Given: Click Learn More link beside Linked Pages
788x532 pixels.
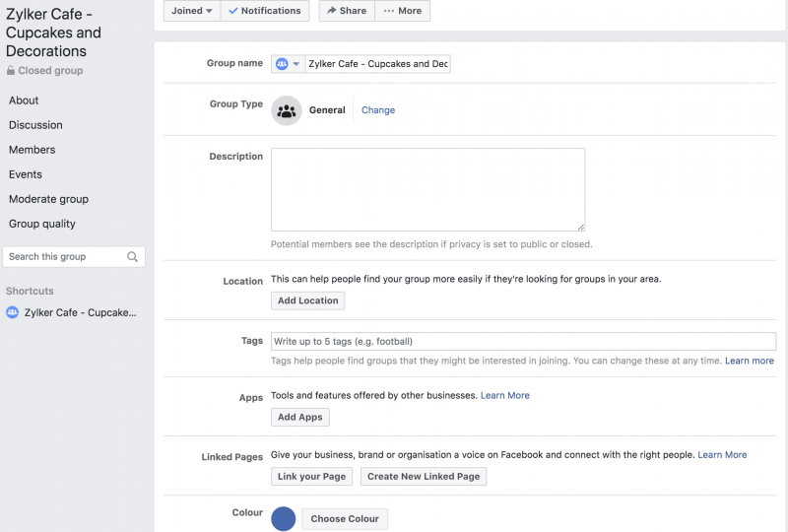Looking at the screenshot, I should click(x=722, y=455).
